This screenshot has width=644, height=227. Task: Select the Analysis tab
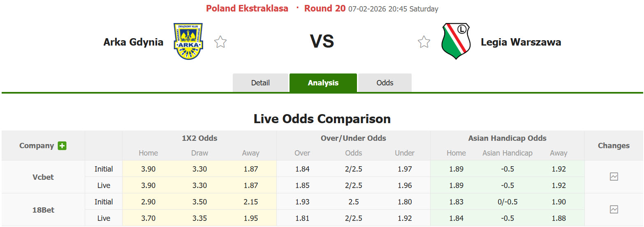tap(323, 83)
